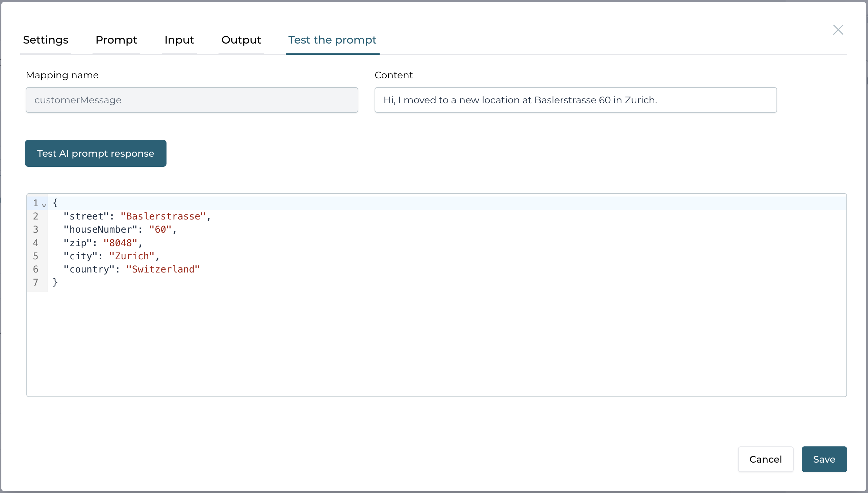The width and height of the screenshot is (868, 493).
Task: Select the Input tab
Action: click(x=179, y=40)
